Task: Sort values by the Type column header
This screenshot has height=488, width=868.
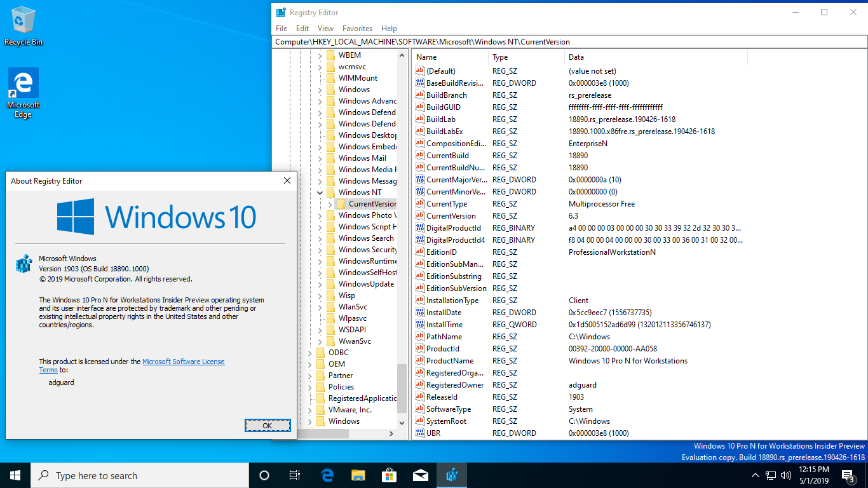Action: coord(527,57)
